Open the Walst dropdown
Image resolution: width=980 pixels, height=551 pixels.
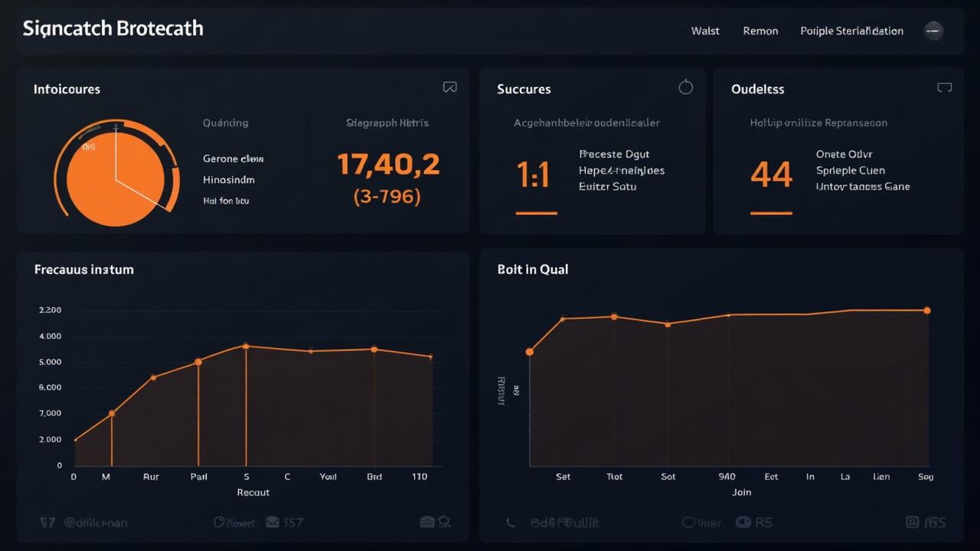point(705,31)
